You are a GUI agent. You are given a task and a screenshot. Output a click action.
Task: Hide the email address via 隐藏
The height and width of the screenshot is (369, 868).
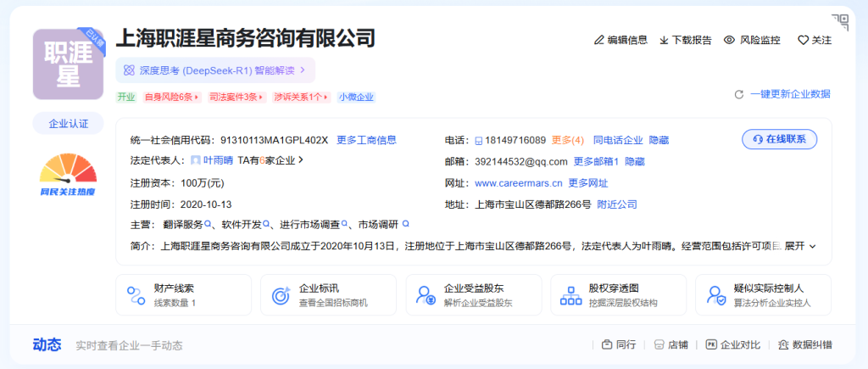(635, 161)
